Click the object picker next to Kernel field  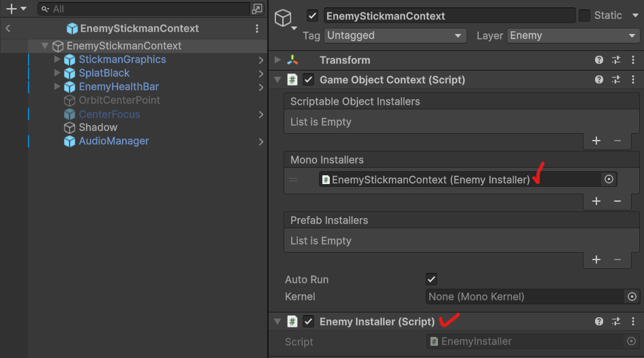(632, 297)
